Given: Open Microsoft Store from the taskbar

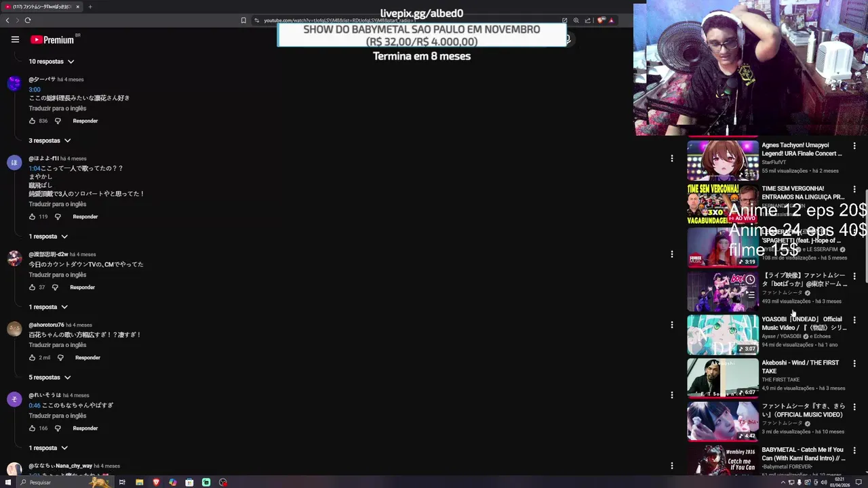Looking at the screenshot, I should [x=189, y=482].
